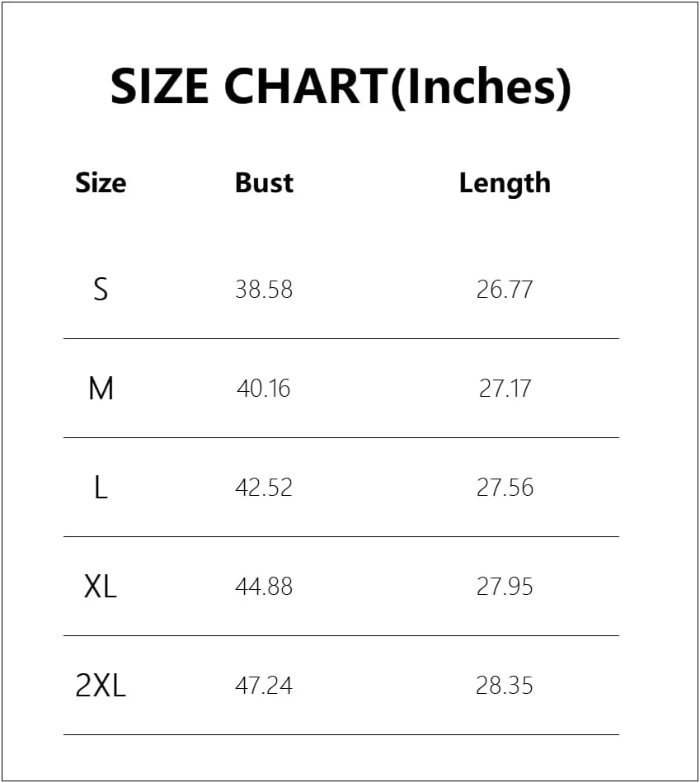Pick the 2XL size label

pyautogui.click(x=101, y=686)
